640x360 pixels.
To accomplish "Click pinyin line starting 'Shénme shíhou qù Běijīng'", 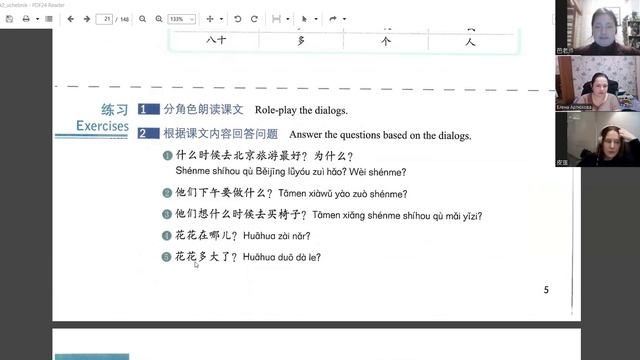I will (x=291, y=172).
